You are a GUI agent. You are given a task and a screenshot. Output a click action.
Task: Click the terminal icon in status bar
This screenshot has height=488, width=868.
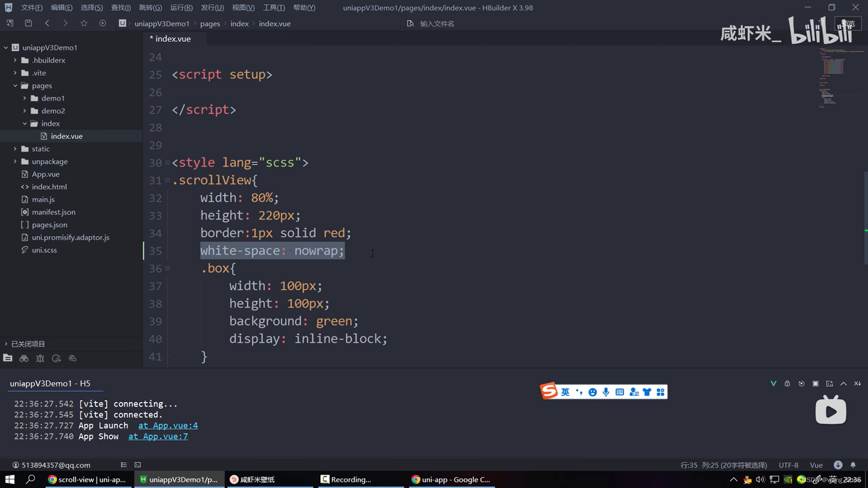tap(138, 465)
